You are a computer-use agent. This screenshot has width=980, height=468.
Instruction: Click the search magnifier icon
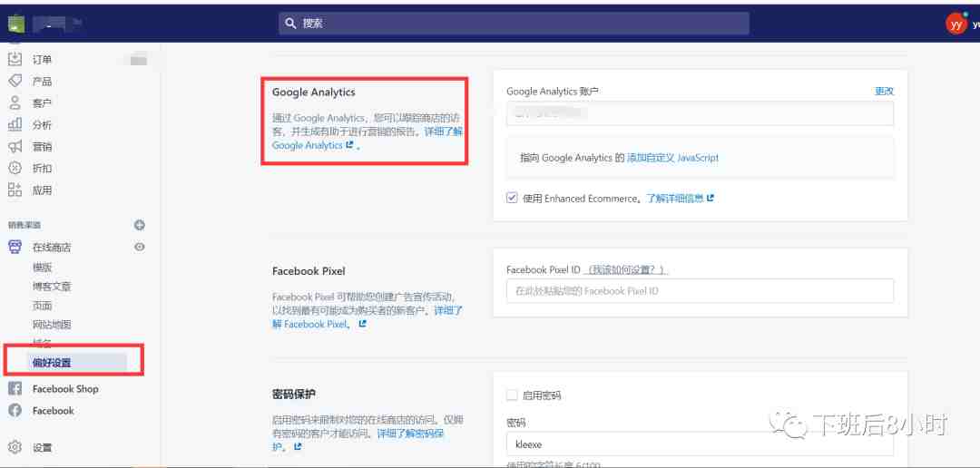290,24
